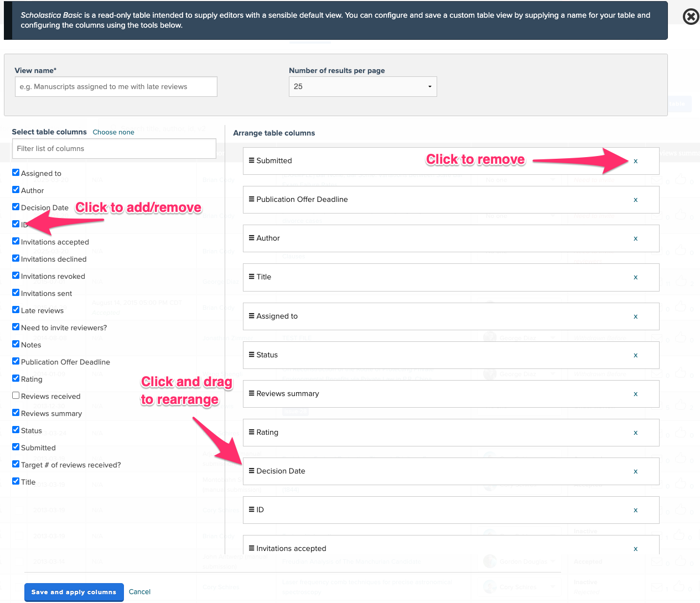Remove the Reviews summary column
Viewport: 700px width, 603px height.
(x=635, y=394)
